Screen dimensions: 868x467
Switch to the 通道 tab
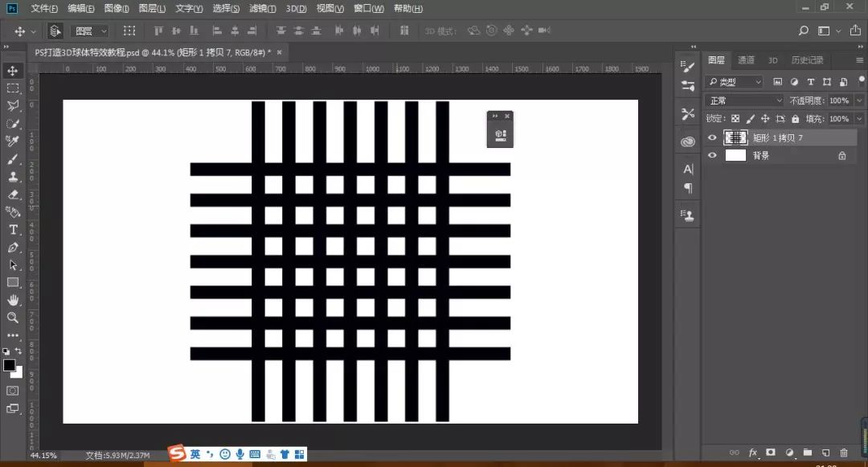(x=746, y=59)
